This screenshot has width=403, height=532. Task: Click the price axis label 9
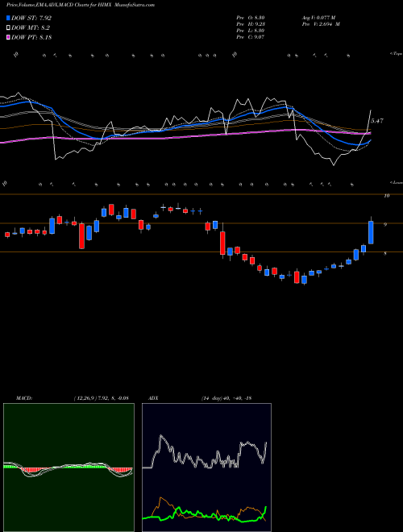(385, 224)
